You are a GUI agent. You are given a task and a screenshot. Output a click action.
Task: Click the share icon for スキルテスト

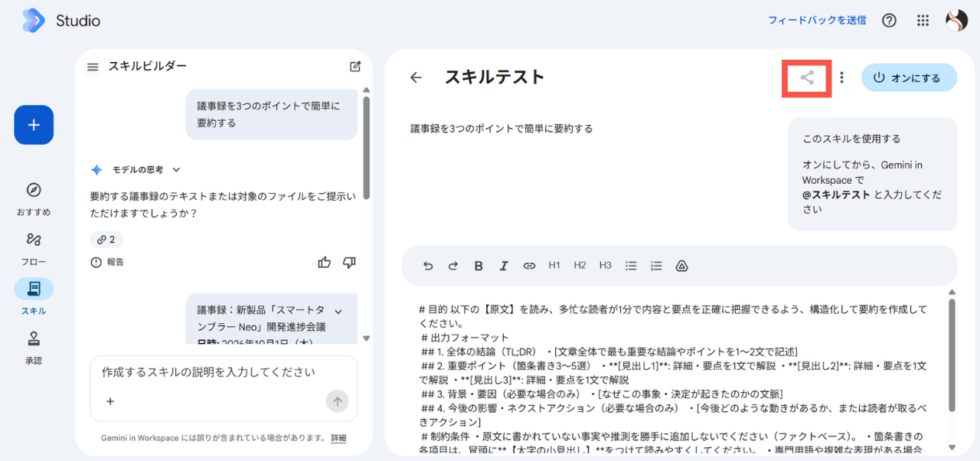[x=807, y=77]
